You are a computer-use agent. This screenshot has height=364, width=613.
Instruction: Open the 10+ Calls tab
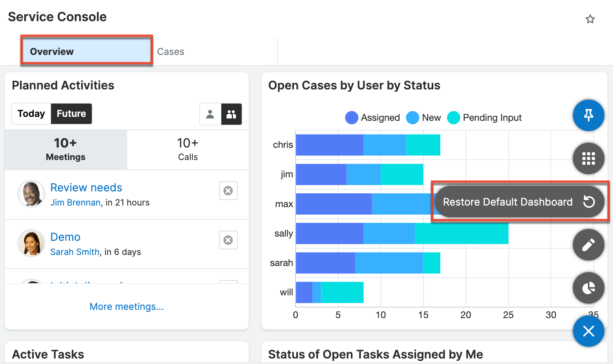(188, 149)
